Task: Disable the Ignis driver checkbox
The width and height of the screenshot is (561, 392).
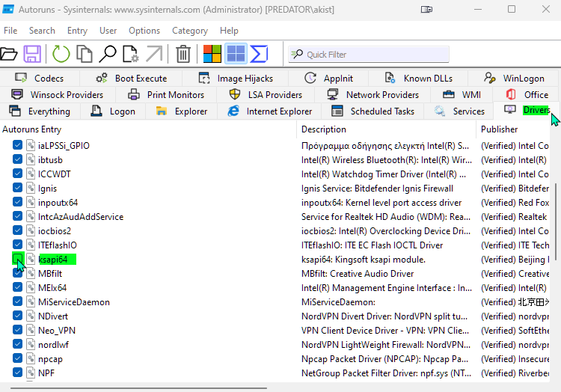Action: coord(17,188)
